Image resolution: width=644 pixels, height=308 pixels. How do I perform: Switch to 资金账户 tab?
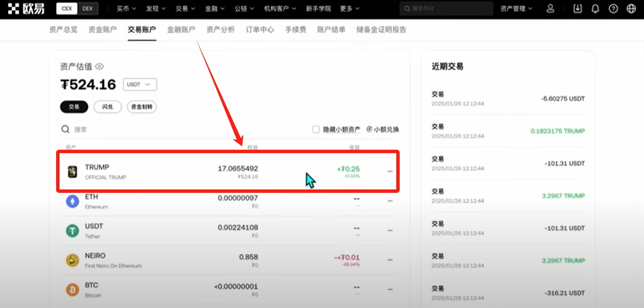[x=103, y=29]
